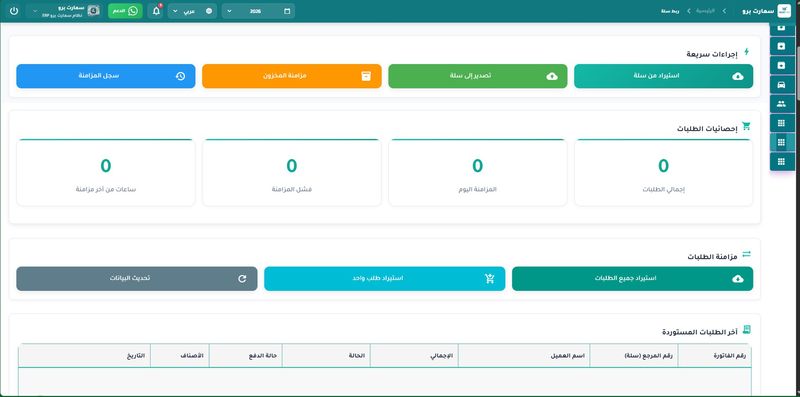Click the cloud icon on استيراد جميع الطلبات

coord(737,279)
